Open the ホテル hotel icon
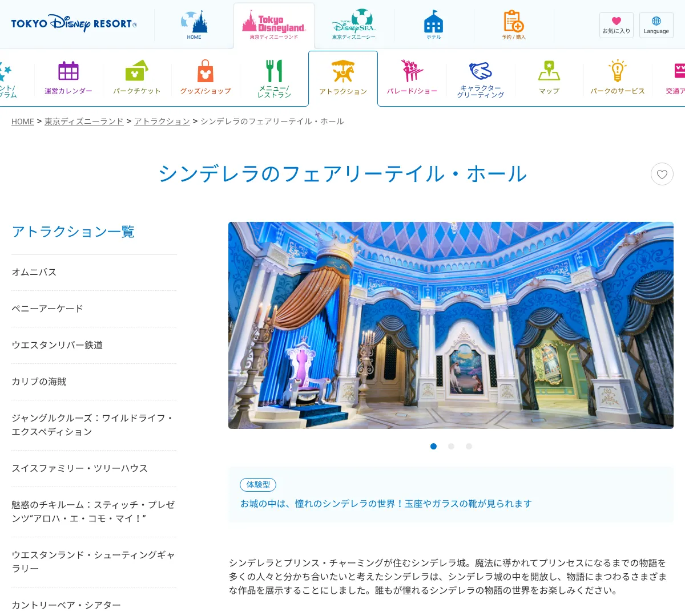 [x=433, y=25]
